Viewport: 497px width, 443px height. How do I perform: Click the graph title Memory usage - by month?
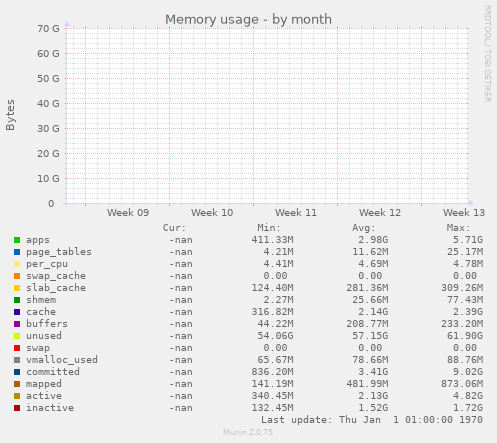(x=248, y=19)
